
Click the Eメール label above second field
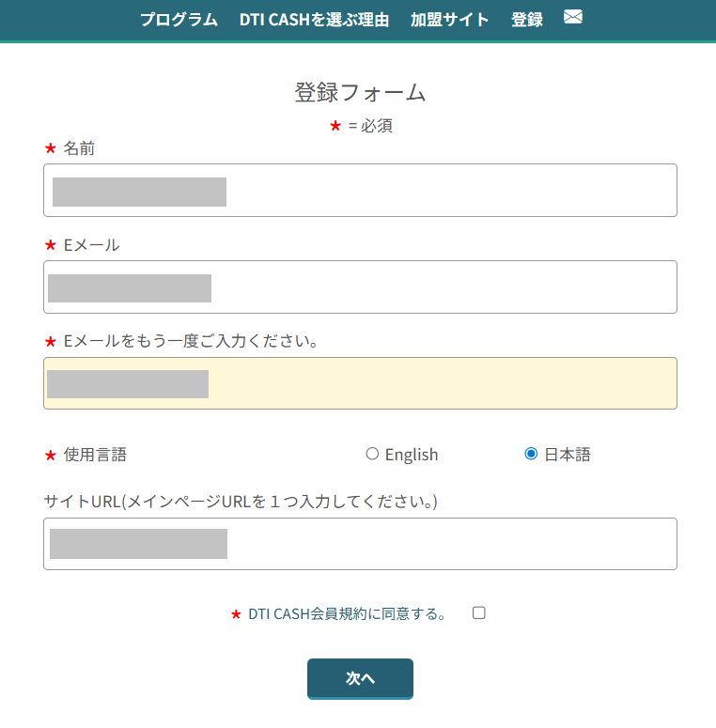coord(91,245)
